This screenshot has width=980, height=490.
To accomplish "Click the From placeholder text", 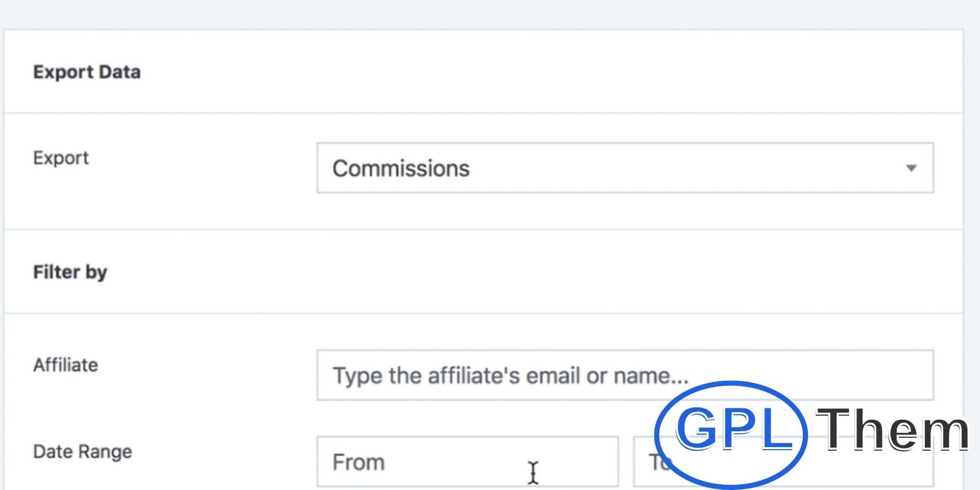I will point(358,462).
